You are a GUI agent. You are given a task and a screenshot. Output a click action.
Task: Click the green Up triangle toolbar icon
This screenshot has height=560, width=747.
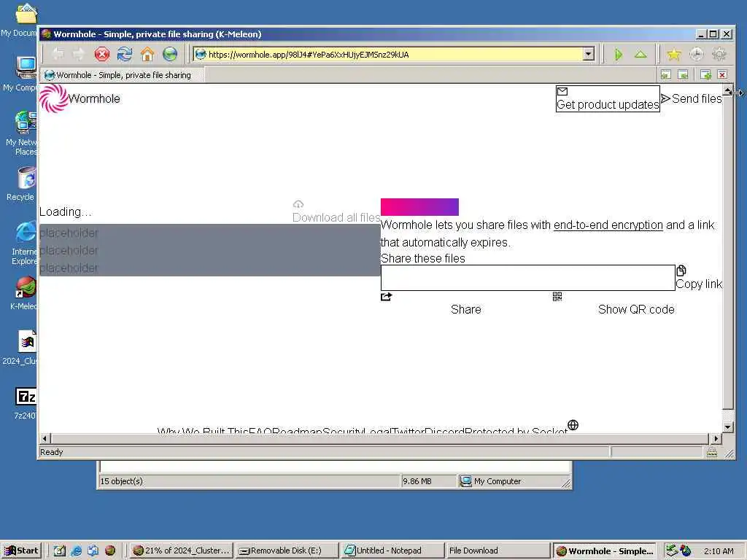pos(640,54)
